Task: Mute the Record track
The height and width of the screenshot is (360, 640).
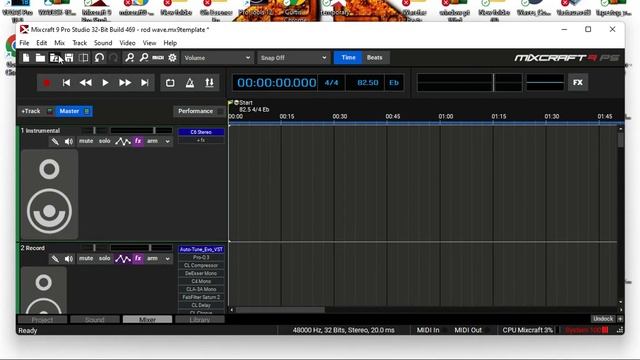Action: tap(86, 258)
